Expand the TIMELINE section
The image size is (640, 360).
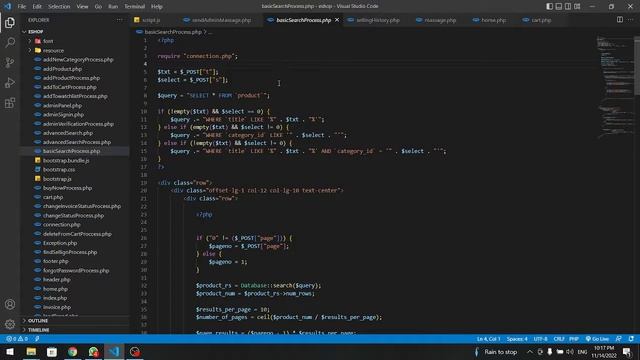39,329
